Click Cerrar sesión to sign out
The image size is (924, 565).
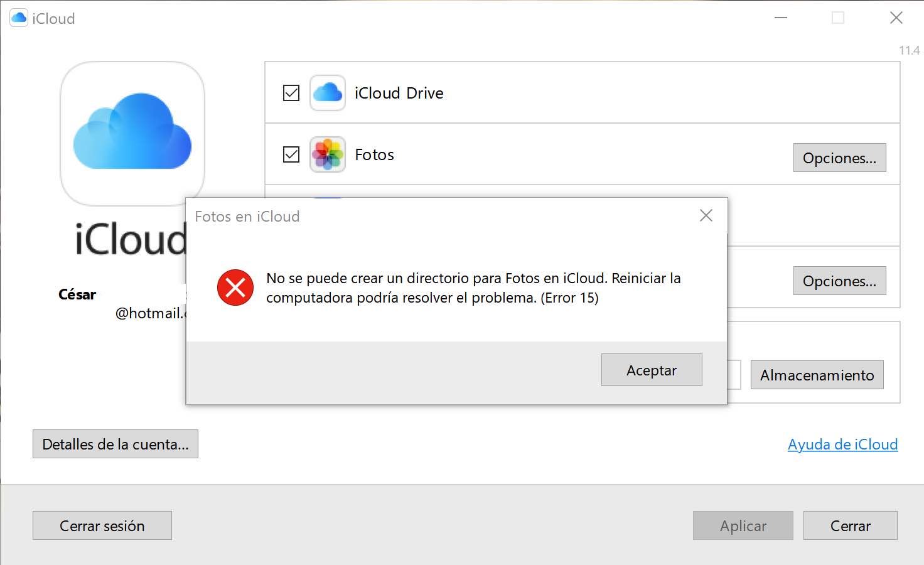click(x=102, y=525)
